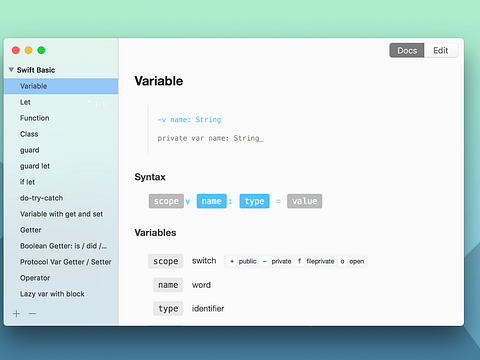Select the public switch option
The width and height of the screenshot is (480, 360).
(x=243, y=261)
